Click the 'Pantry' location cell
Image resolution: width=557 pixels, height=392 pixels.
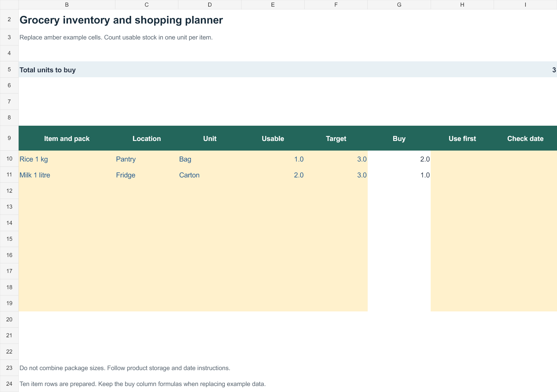click(x=147, y=159)
